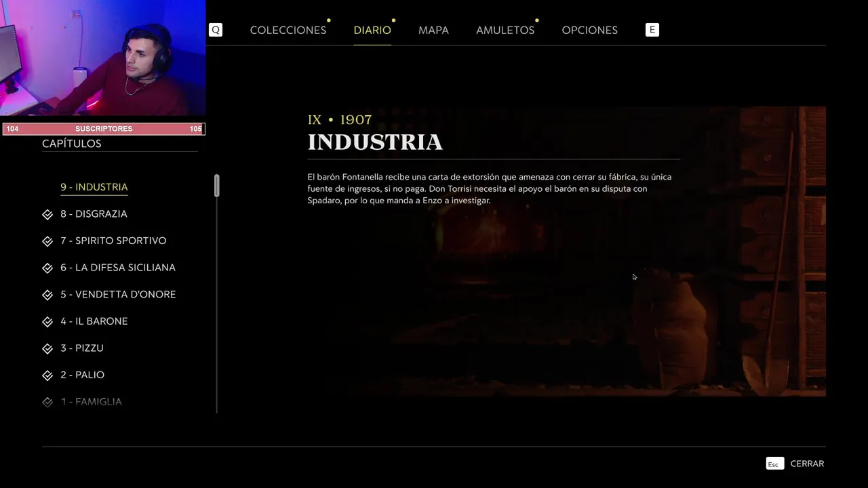Image resolution: width=868 pixels, height=488 pixels.
Task: Open the MAPA tab
Action: 433,30
